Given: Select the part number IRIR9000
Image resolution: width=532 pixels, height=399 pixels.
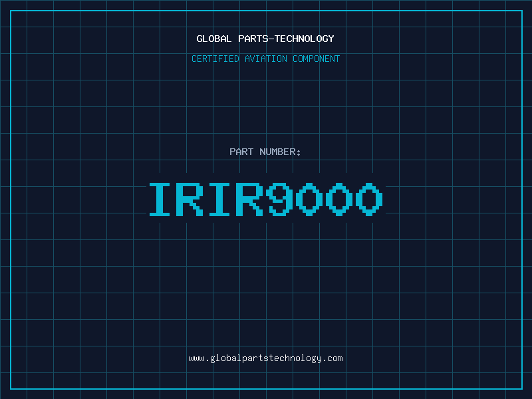Looking at the screenshot, I should click(266, 199).
